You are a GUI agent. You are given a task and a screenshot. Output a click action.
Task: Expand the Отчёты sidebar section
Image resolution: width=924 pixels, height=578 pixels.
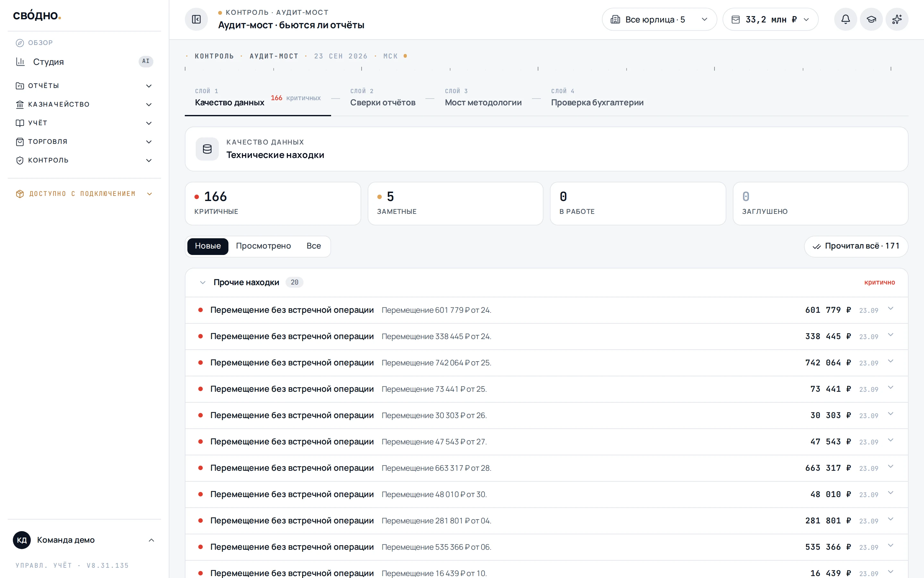[84, 86]
